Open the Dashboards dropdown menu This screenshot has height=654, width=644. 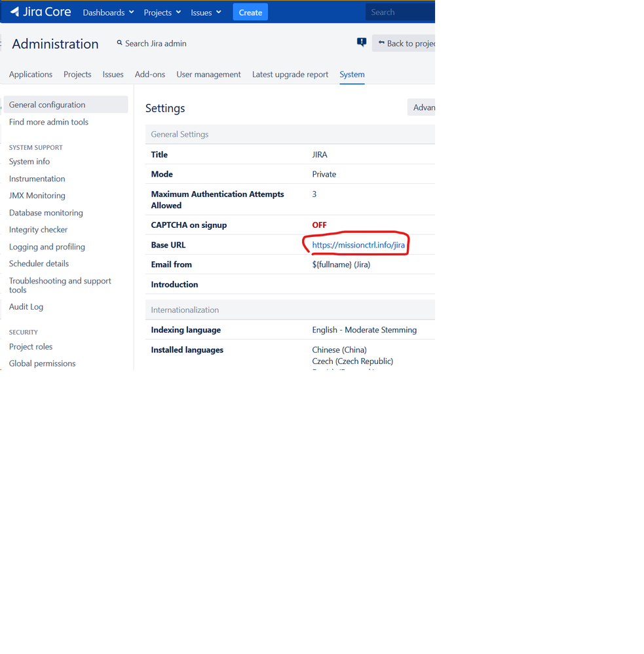click(108, 12)
